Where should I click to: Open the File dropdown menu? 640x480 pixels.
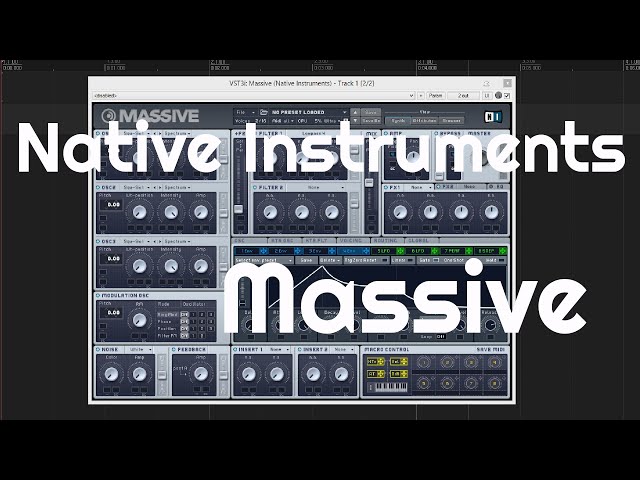tap(245, 112)
